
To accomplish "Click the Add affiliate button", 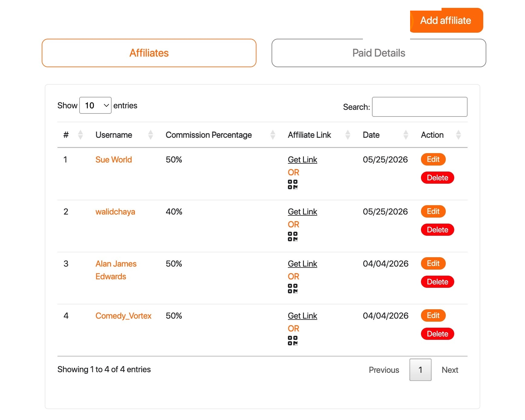I will 446,20.
